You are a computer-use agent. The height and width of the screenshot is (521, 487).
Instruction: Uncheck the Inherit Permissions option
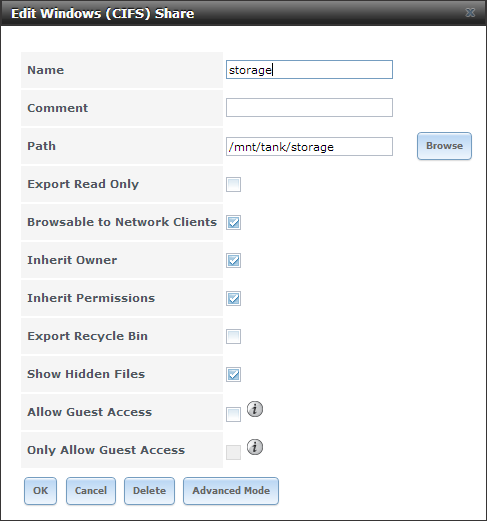233,299
